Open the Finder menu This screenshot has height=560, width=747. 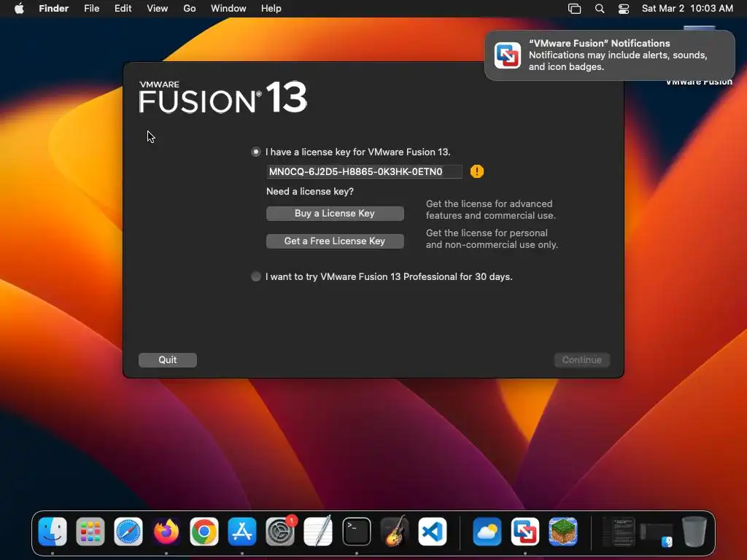[x=54, y=9]
